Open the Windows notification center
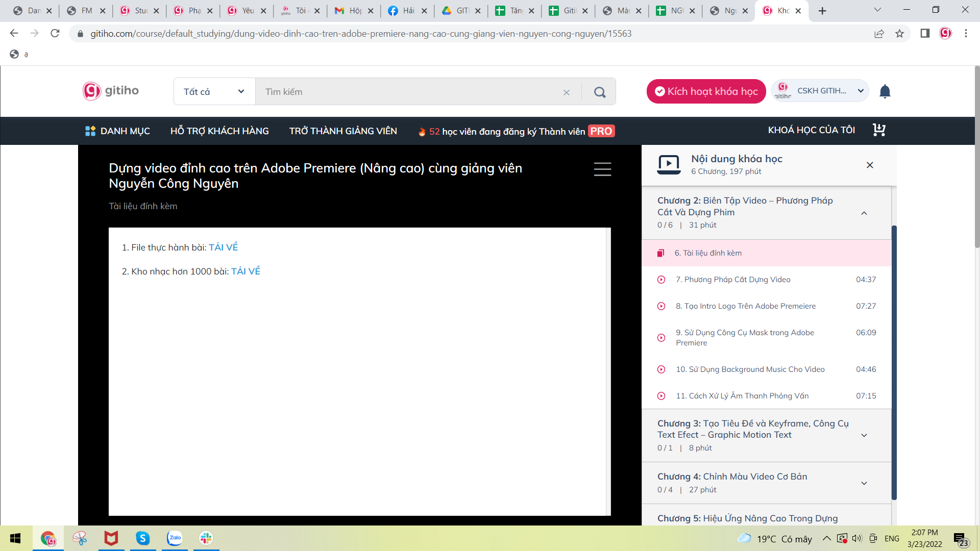980x551 pixels. tap(961, 539)
